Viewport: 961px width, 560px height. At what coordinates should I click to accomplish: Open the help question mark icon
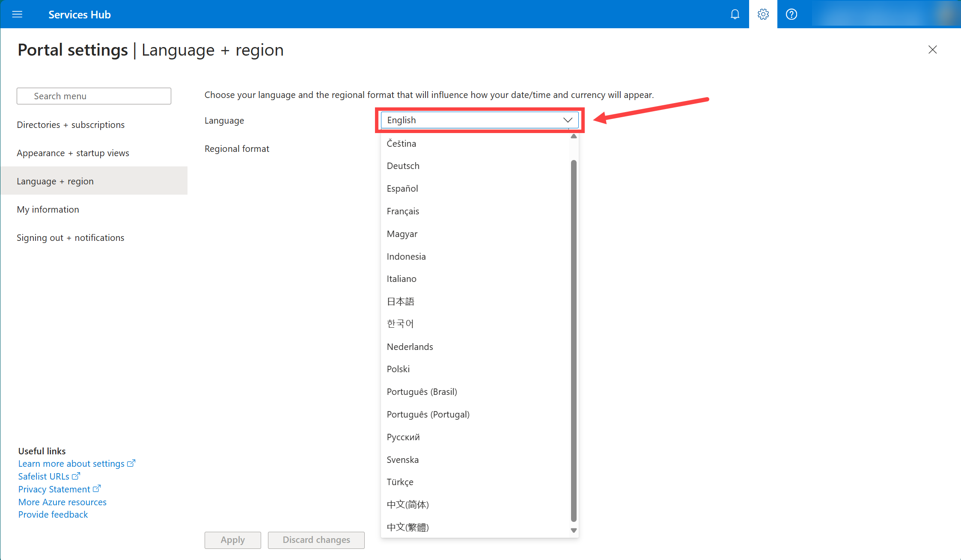pyautogui.click(x=791, y=14)
